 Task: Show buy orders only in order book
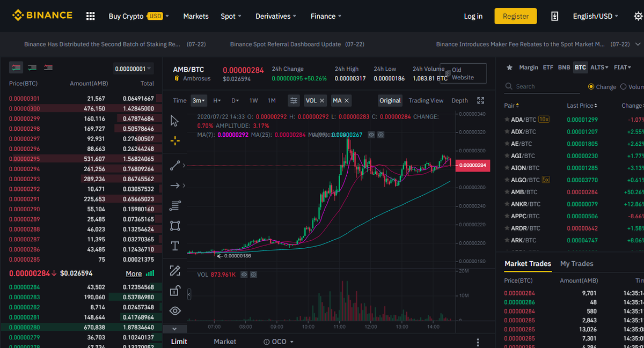click(32, 68)
